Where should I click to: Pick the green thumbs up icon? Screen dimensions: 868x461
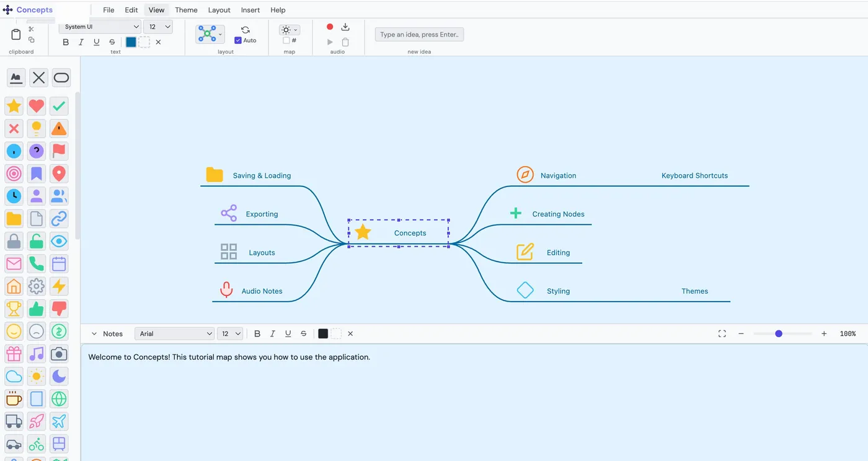[37, 309]
